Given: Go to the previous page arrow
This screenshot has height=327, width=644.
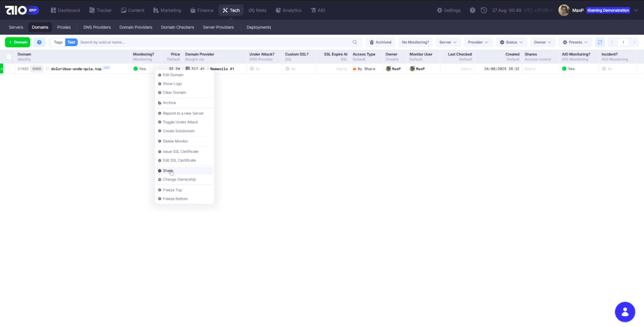Looking at the screenshot, I should pyautogui.click(x=612, y=42).
